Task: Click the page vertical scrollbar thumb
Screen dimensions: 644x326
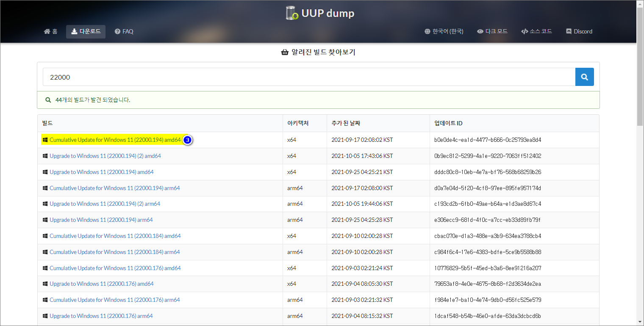Action: point(640,66)
